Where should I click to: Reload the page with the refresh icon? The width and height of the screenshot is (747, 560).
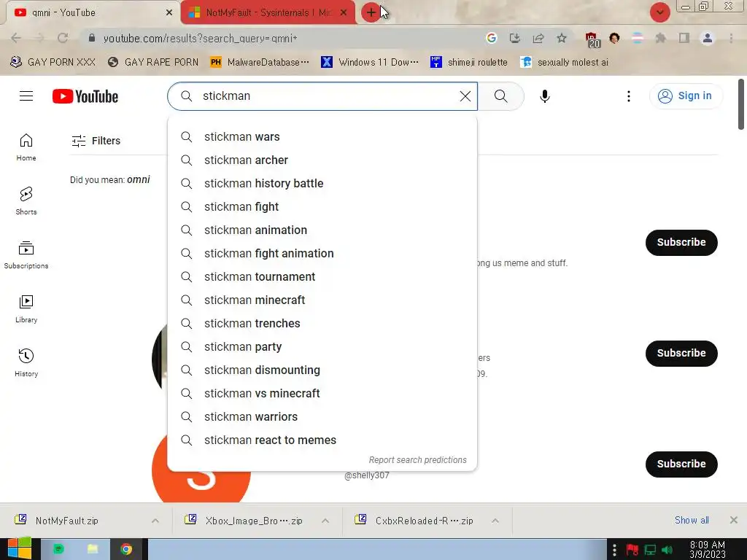tap(63, 38)
